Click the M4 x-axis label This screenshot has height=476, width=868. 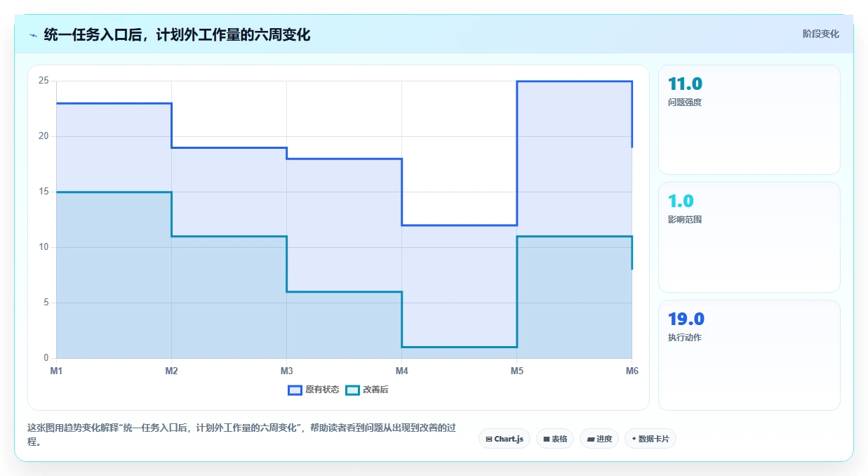point(401,370)
